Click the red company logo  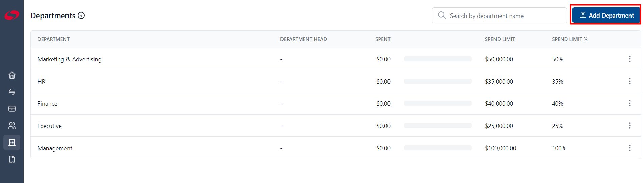[12, 15]
